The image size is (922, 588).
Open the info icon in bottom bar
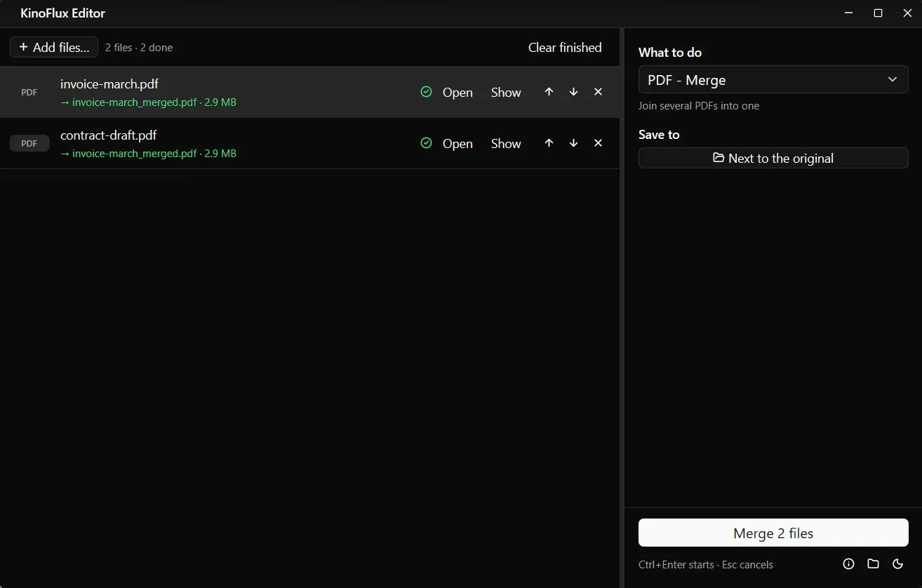[848, 564]
